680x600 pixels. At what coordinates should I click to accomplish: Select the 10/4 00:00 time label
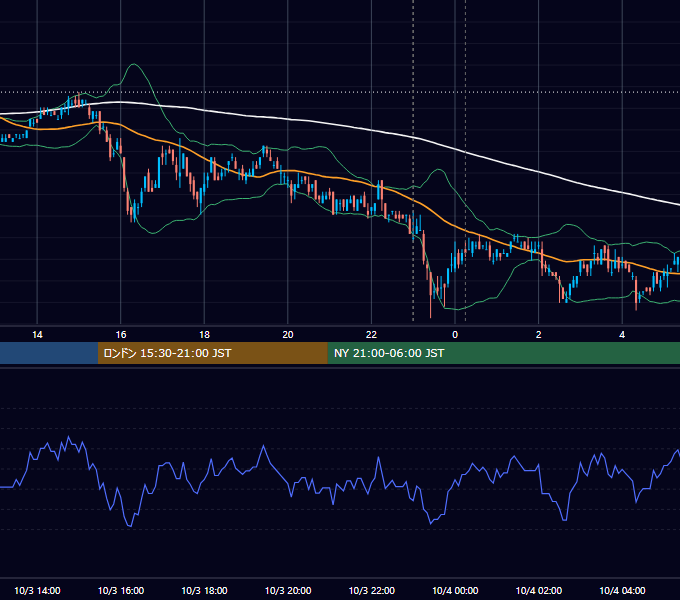click(455, 590)
